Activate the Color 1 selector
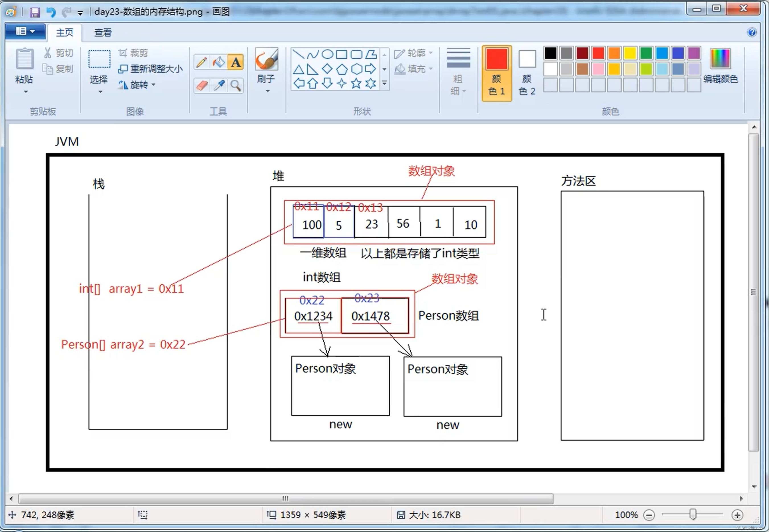 point(496,73)
